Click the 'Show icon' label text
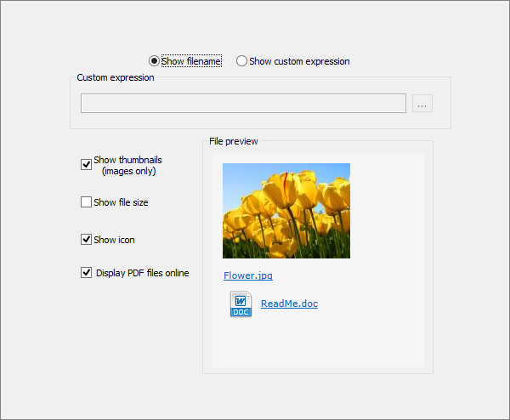Viewport: 510px width, 420px height. [x=114, y=240]
